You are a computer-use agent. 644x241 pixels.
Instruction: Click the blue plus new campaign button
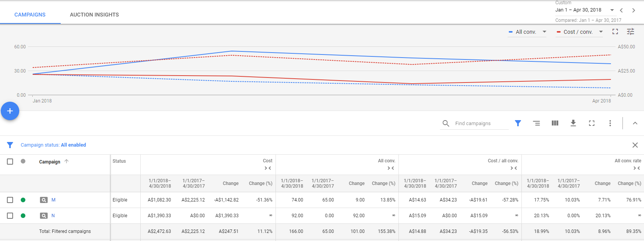click(x=10, y=111)
